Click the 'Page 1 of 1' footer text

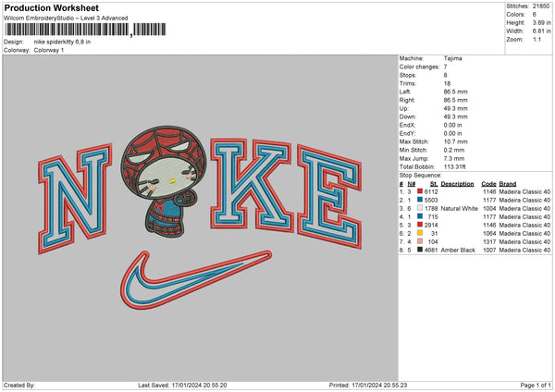[x=536, y=385]
